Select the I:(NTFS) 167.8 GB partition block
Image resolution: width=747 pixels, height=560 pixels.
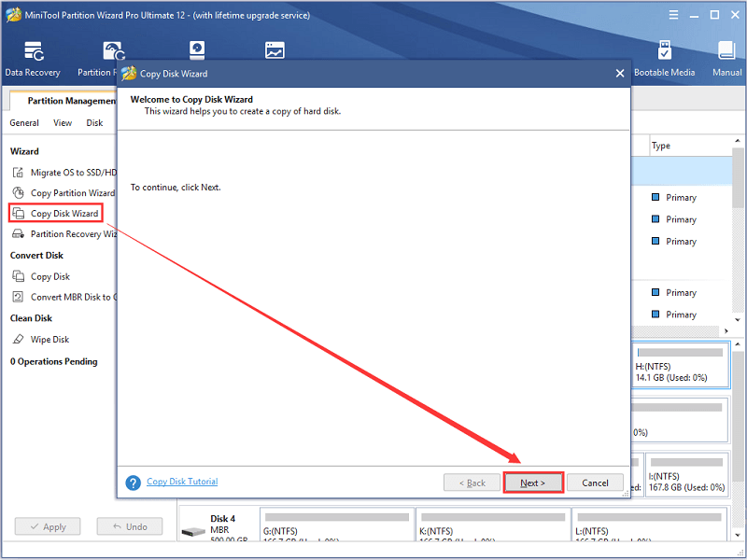click(x=686, y=474)
